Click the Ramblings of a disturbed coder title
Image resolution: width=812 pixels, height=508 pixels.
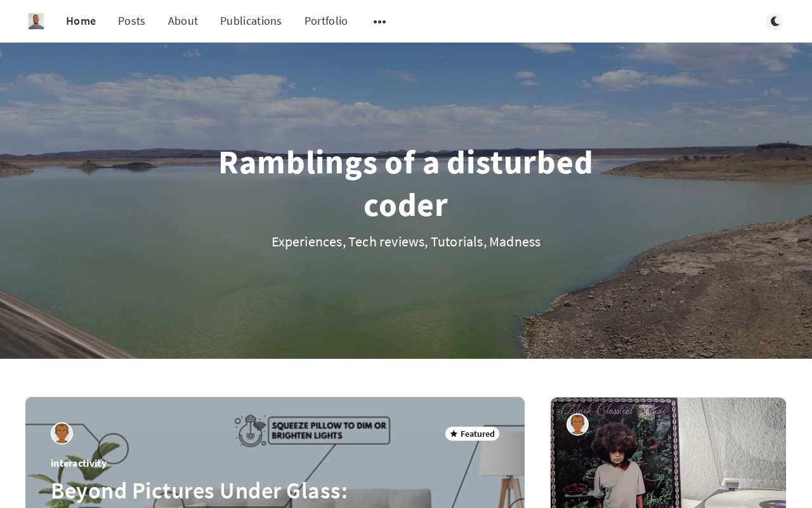coord(406,184)
